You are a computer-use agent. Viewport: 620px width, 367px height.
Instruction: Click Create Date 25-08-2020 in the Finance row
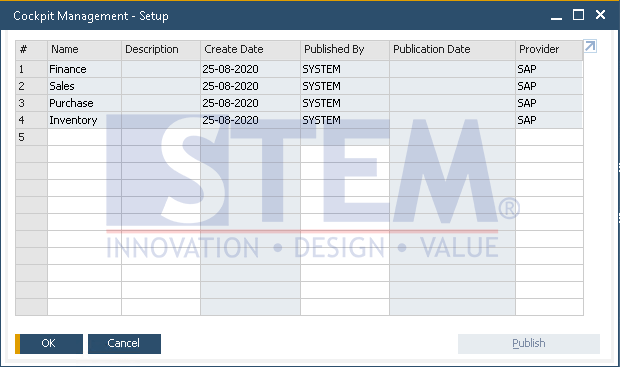click(x=250, y=69)
